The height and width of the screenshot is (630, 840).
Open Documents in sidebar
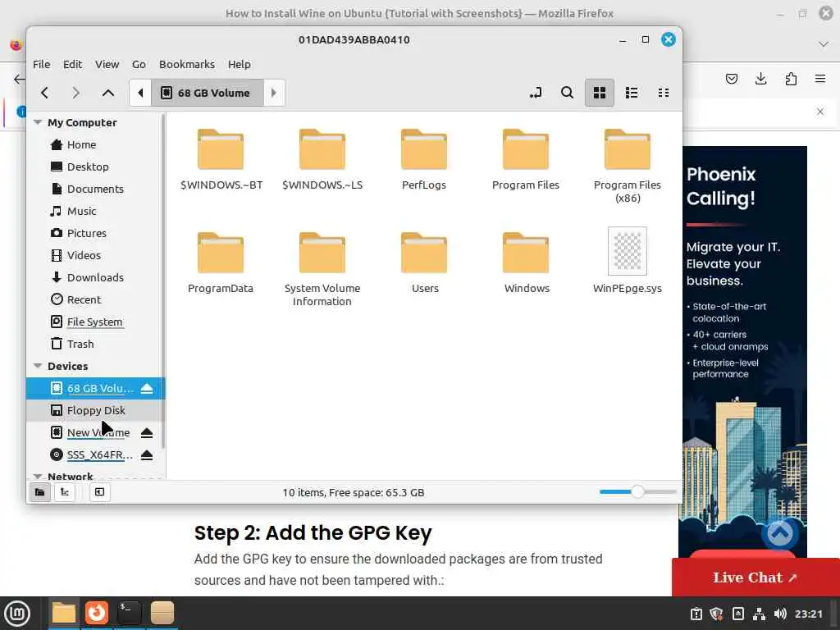click(94, 189)
